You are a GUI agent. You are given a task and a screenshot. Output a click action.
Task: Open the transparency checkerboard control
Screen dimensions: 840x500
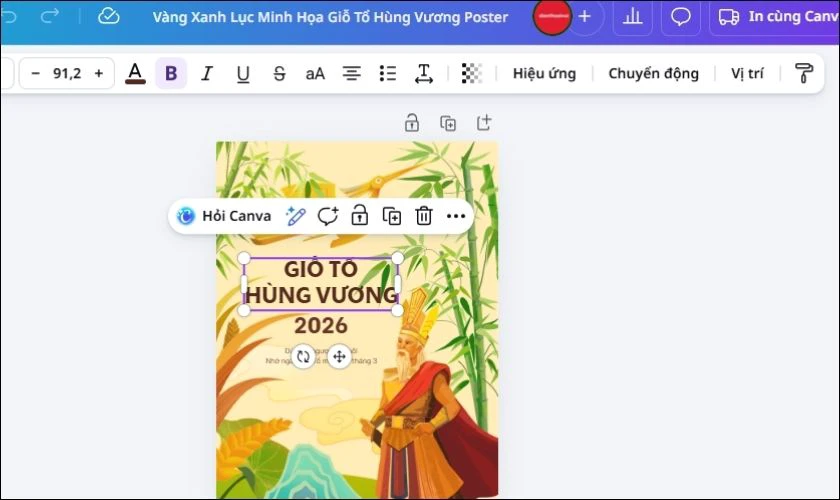click(x=471, y=73)
